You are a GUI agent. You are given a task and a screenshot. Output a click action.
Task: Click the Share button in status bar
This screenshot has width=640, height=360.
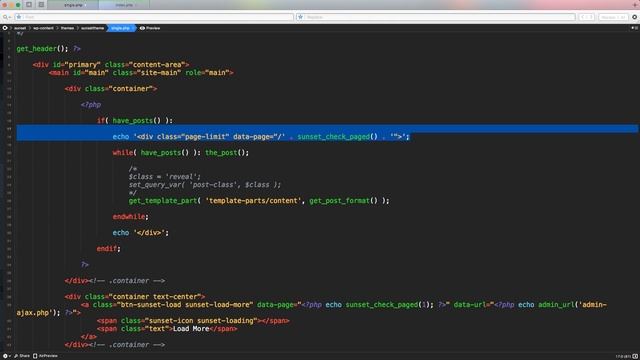click(x=22, y=356)
